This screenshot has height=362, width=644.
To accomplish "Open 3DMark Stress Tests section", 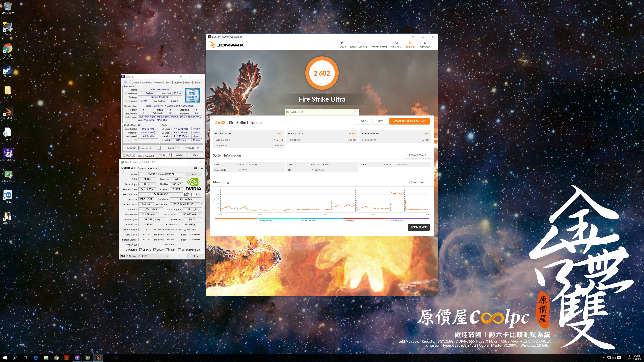I will (x=379, y=45).
